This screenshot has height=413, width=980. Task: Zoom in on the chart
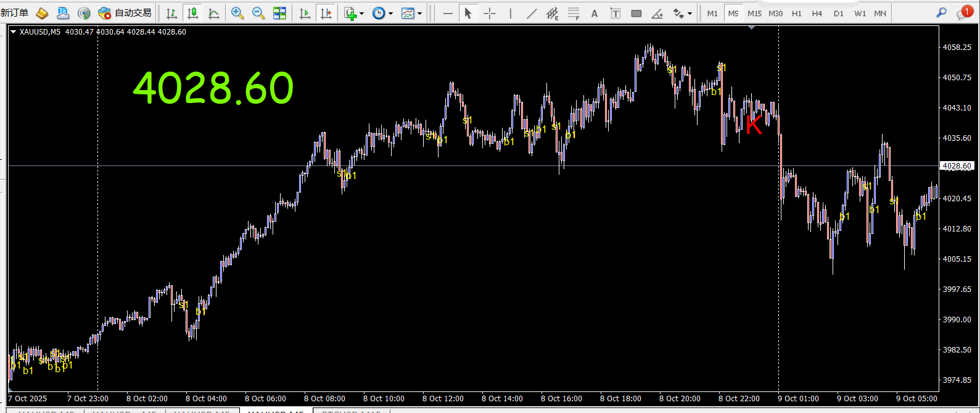coord(237,13)
